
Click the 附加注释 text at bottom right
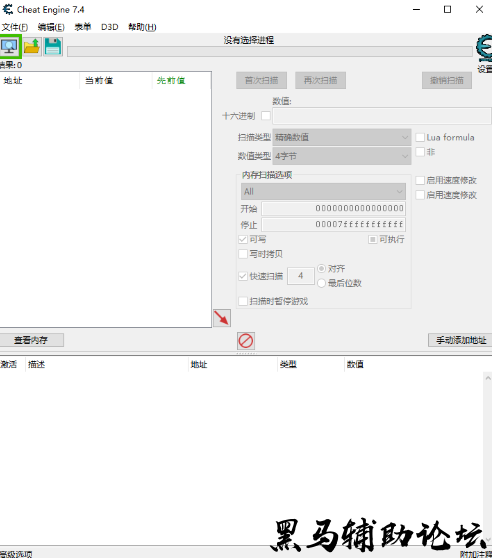pos(476,554)
